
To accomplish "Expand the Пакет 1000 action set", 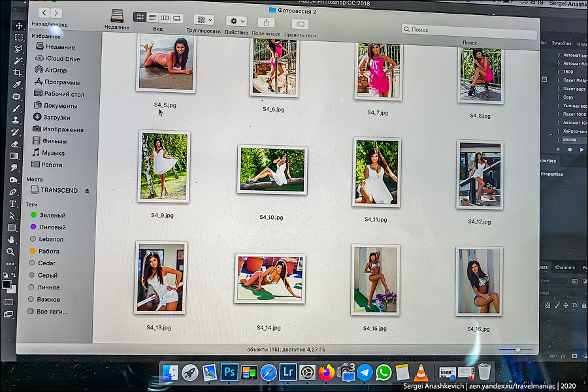I will [559, 114].
